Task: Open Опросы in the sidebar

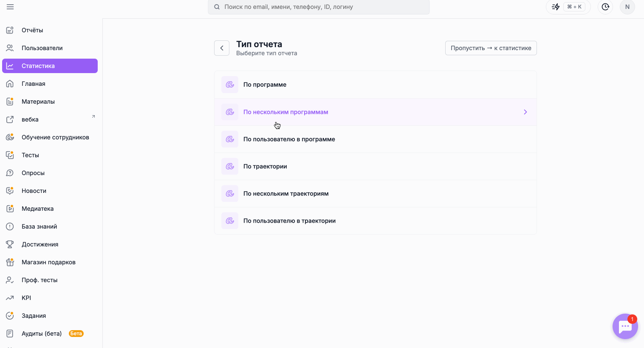Action: coord(50,173)
